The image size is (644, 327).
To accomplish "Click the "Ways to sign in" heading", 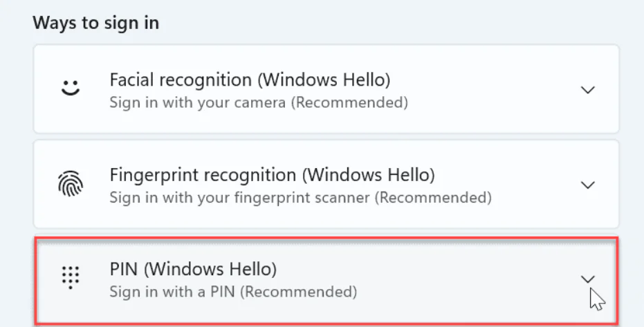I will (95, 23).
